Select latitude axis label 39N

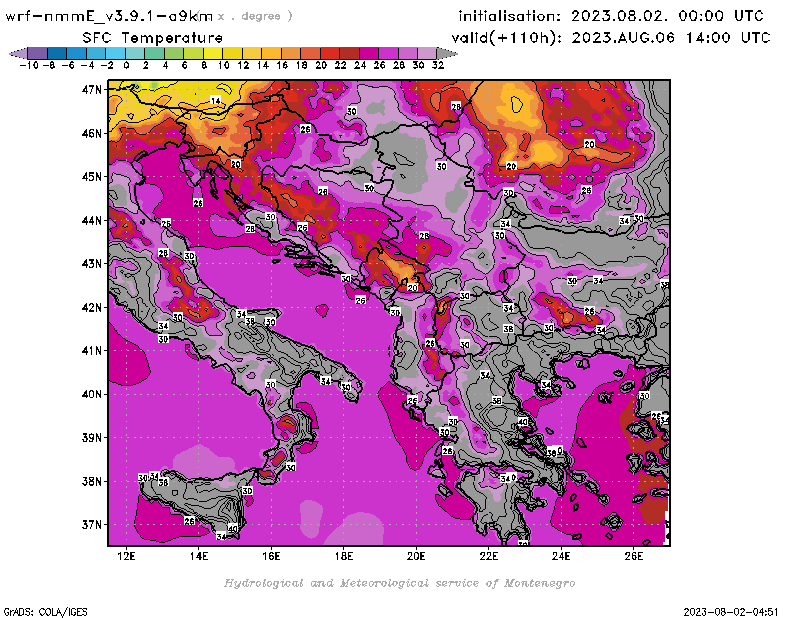(91, 437)
